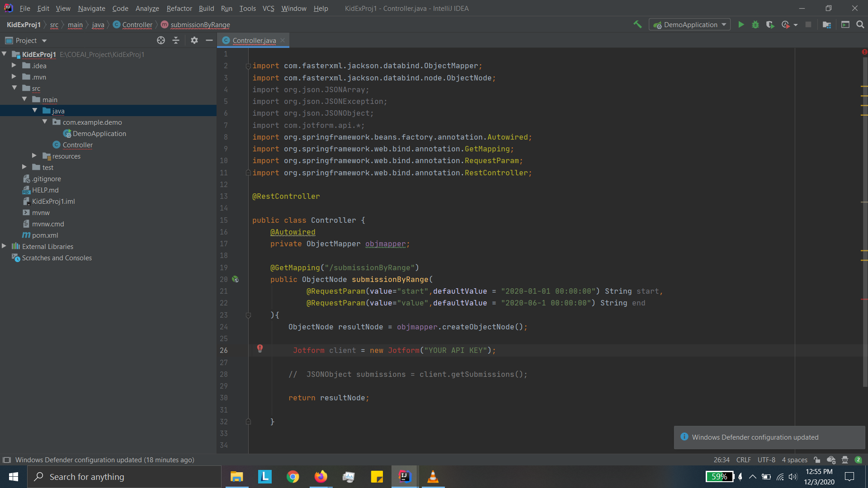Collapse the com.example.demo package
The width and height of the screenshot is (868, 488).
point(45,122)
